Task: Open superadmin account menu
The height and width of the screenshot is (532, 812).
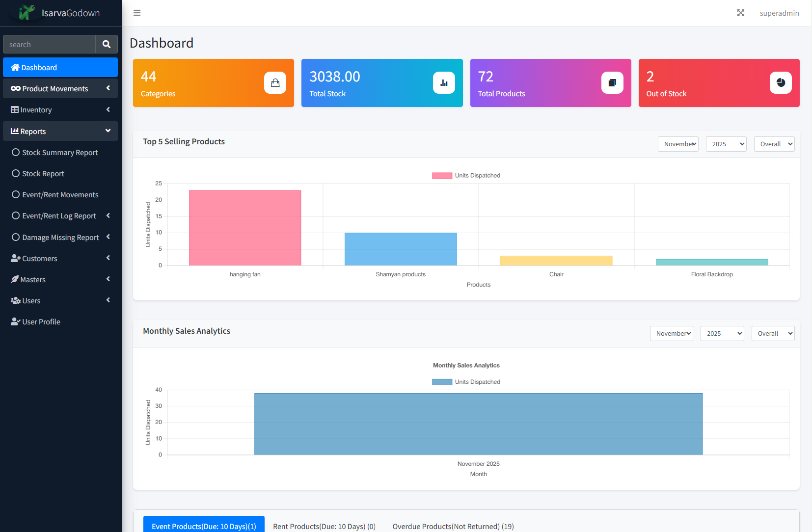Action: [x=779, y=13]
